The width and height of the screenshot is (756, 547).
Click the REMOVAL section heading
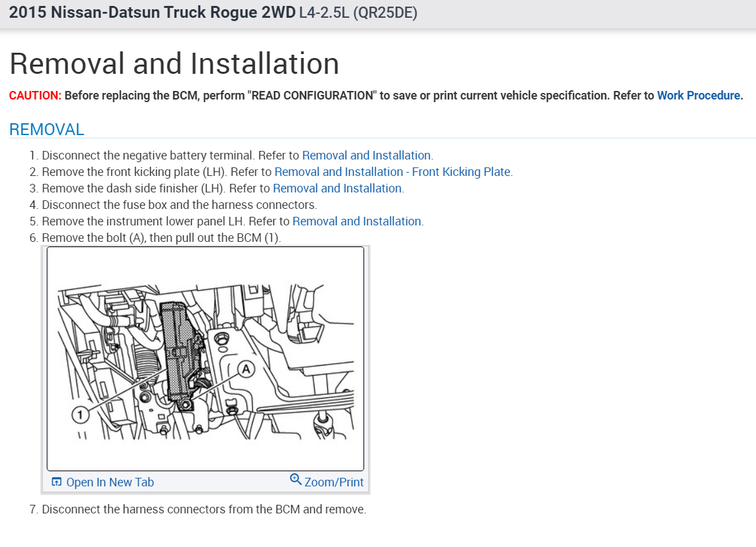[47, 129]
